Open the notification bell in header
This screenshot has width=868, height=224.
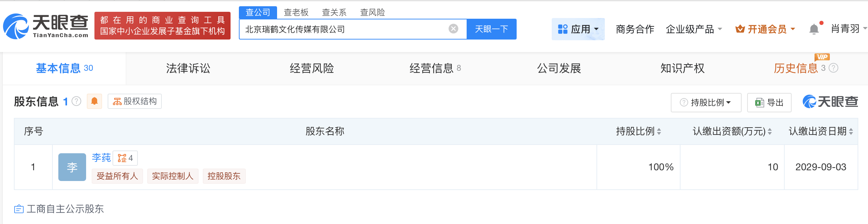coord(814,29)
